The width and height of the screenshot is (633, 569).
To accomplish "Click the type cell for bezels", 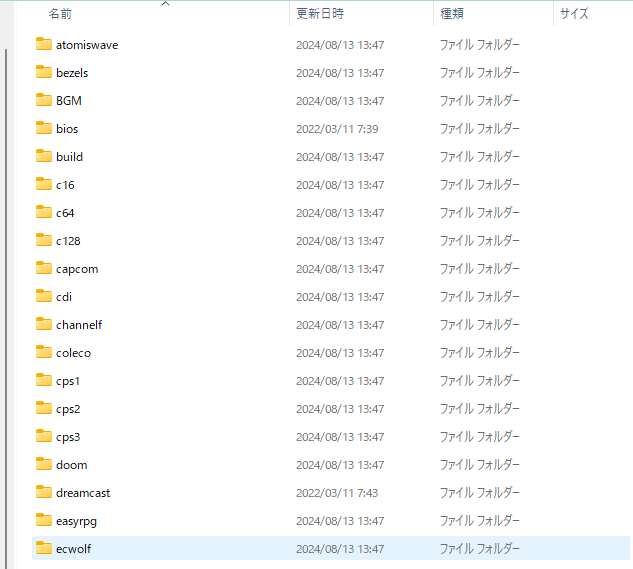I will (x=479, y=73).
